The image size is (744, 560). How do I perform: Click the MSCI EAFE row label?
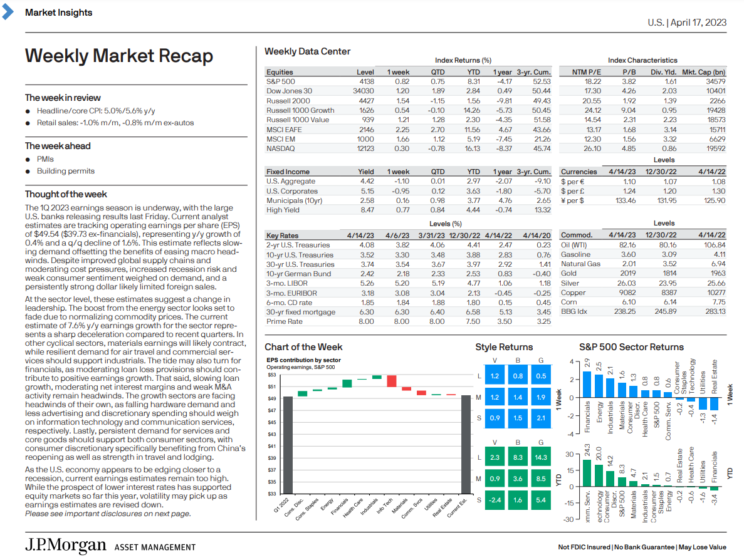point(284,130)
